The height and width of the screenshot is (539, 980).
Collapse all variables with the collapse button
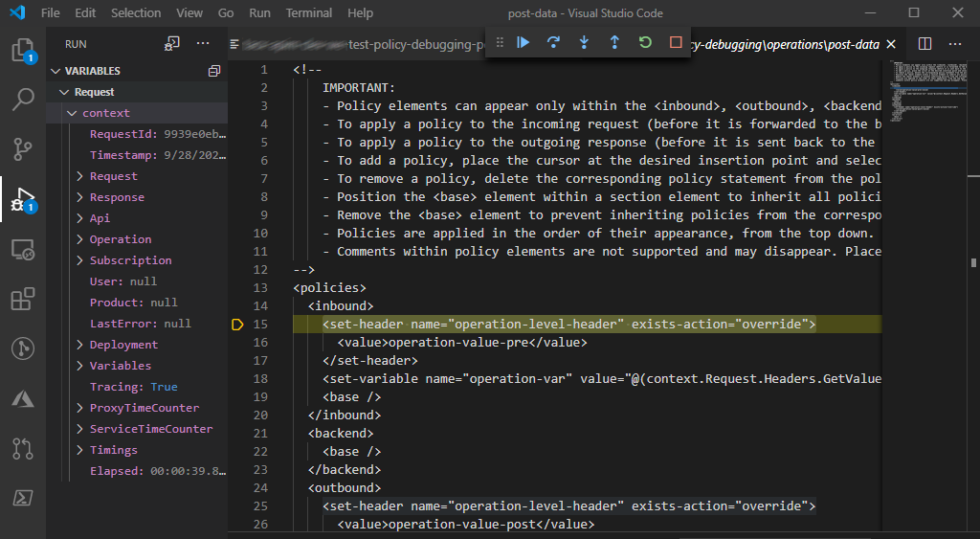point(214,71)
